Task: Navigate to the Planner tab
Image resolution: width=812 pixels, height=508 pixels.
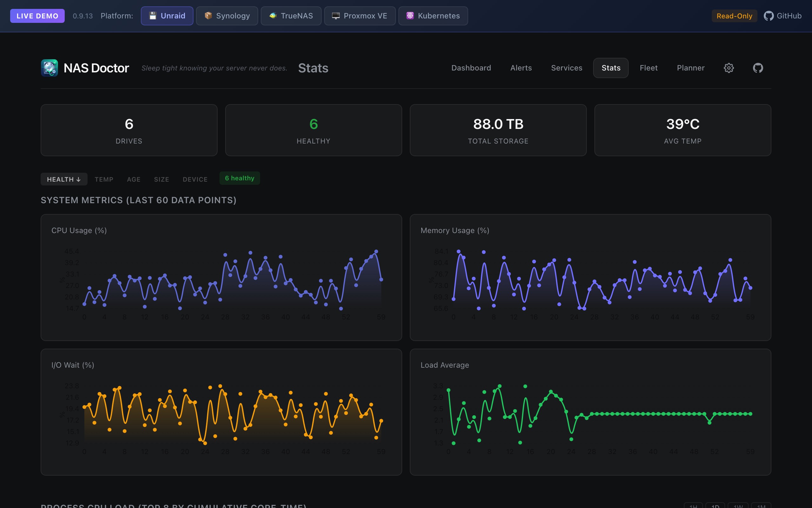Action: (x=691, y=68)
